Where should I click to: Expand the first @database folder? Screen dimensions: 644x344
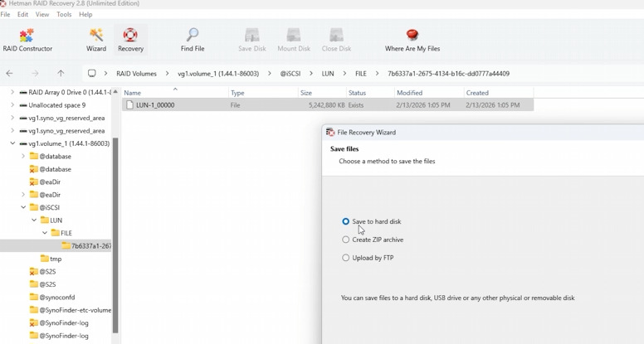click(x=23, y=156)
